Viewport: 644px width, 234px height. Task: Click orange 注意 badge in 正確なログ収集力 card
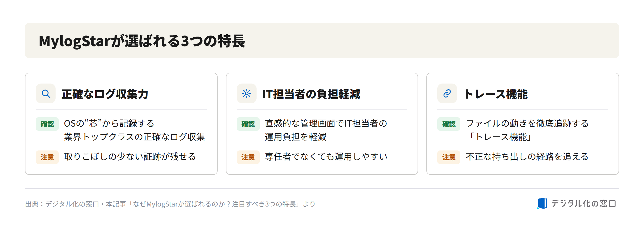[x=47, y=157]
